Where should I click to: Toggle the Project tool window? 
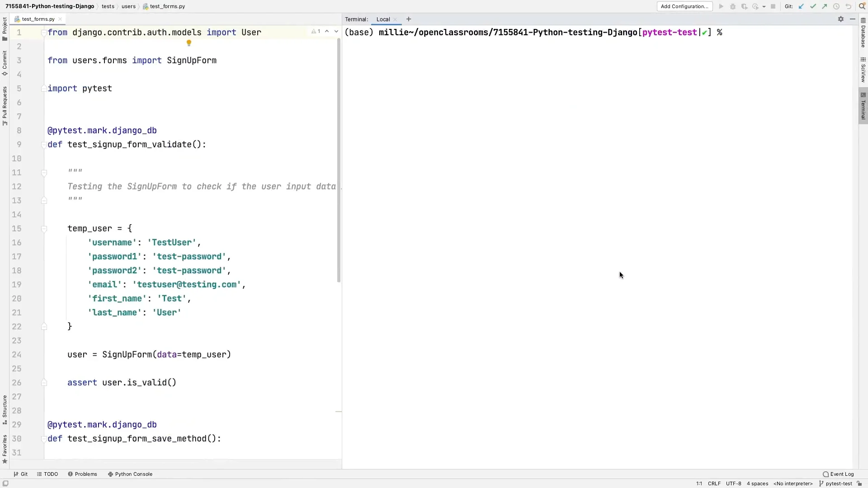coord(5,28)
